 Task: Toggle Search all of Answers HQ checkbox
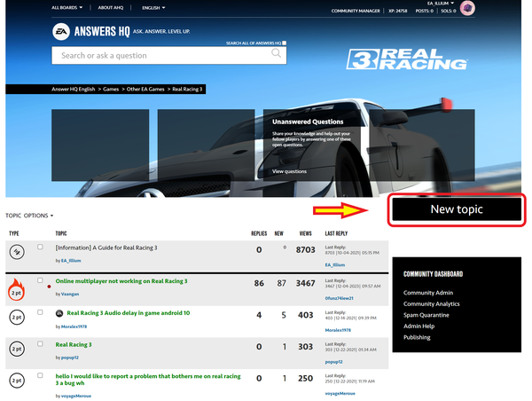coord(285,43)
